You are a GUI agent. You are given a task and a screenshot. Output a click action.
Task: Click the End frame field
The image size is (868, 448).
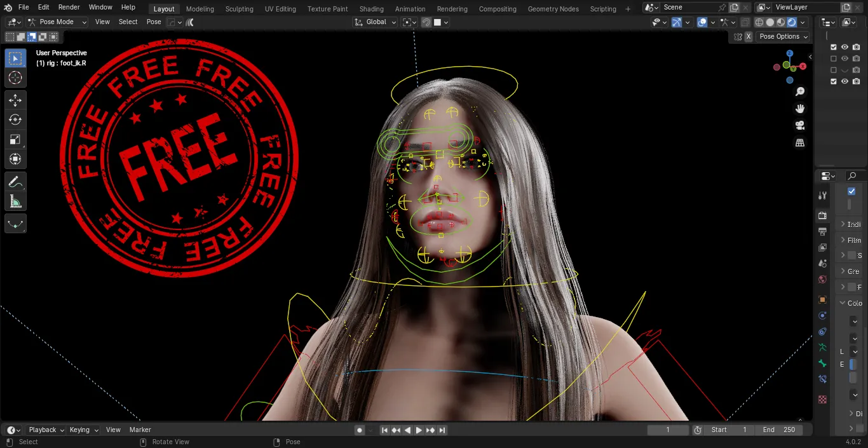pos(778,430)
